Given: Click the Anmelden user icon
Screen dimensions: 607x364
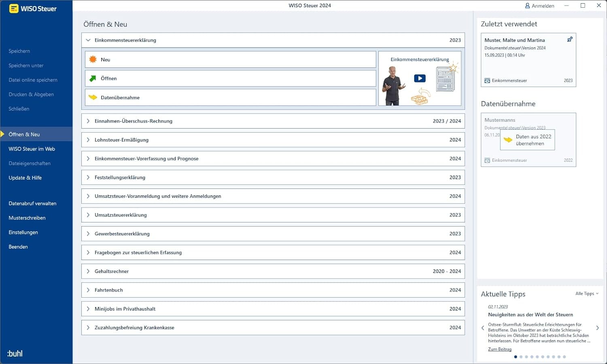Looking at the screenshot, I should pyautogui.click(x=527, y=6).
